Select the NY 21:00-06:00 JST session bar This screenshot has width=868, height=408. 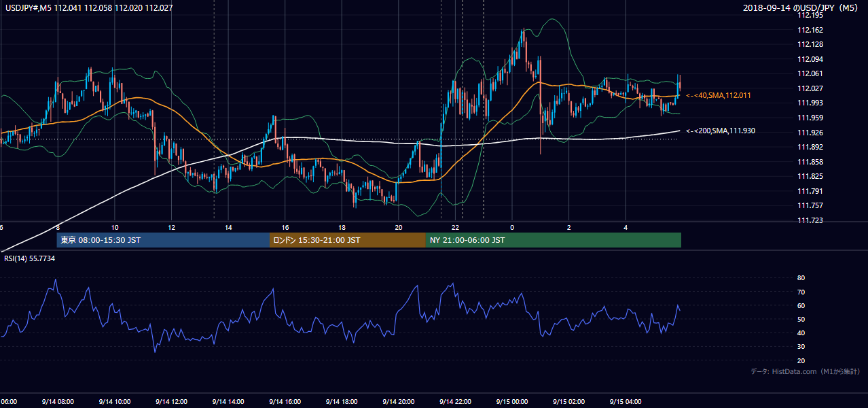554,240
